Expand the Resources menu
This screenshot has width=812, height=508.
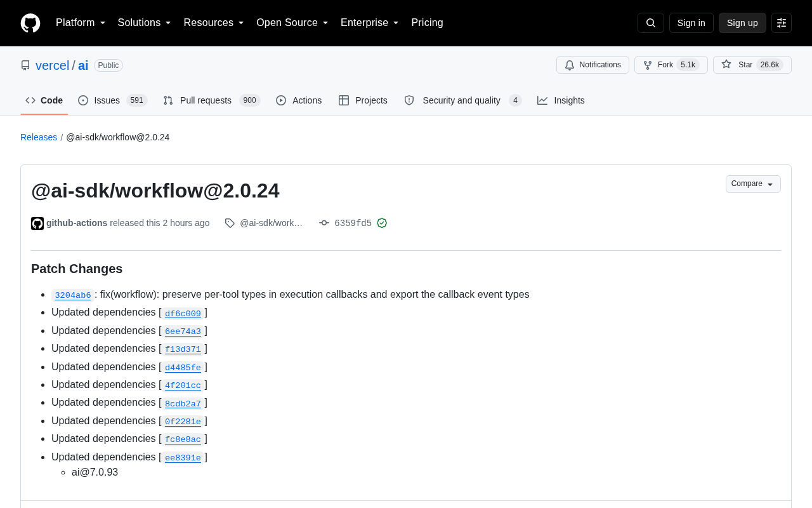click(x=214, y=23)
